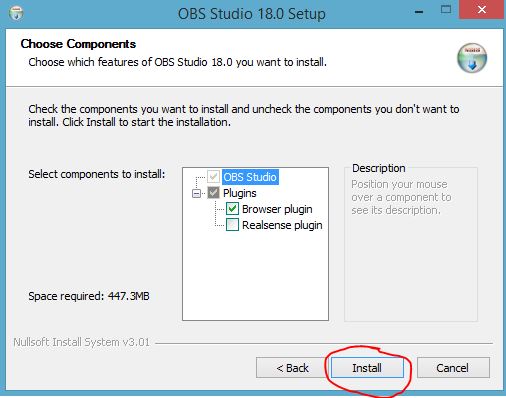Close the OBS Studio Setup window
This screenshot has width=506, height=398.
(481, 10)
